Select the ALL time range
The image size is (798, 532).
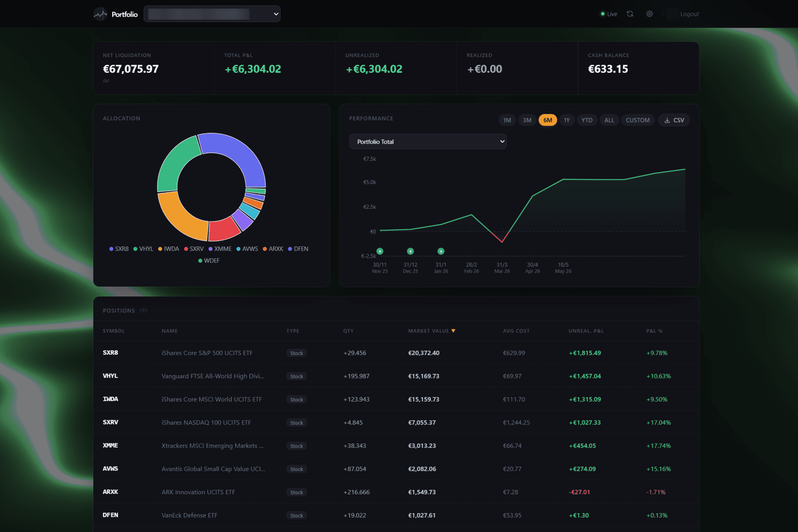[x=609, y=120]
